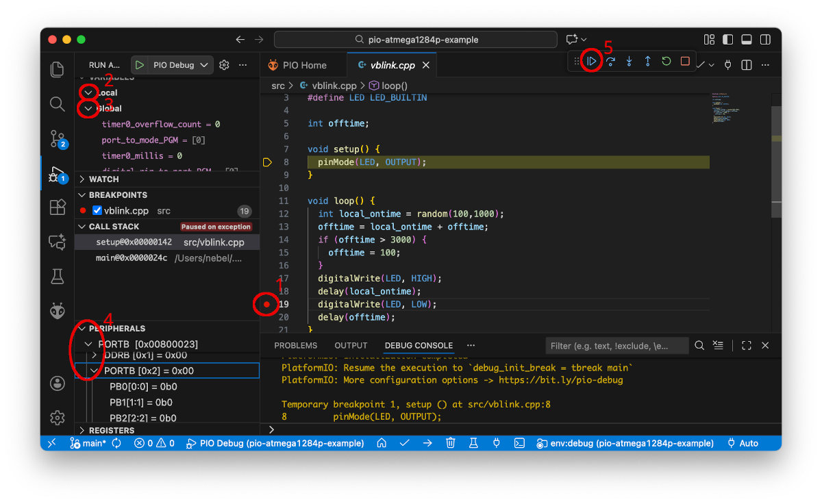Open the Chat view in activity bar
The height and width of the screenshot is (504, 822).
(58, 242)
